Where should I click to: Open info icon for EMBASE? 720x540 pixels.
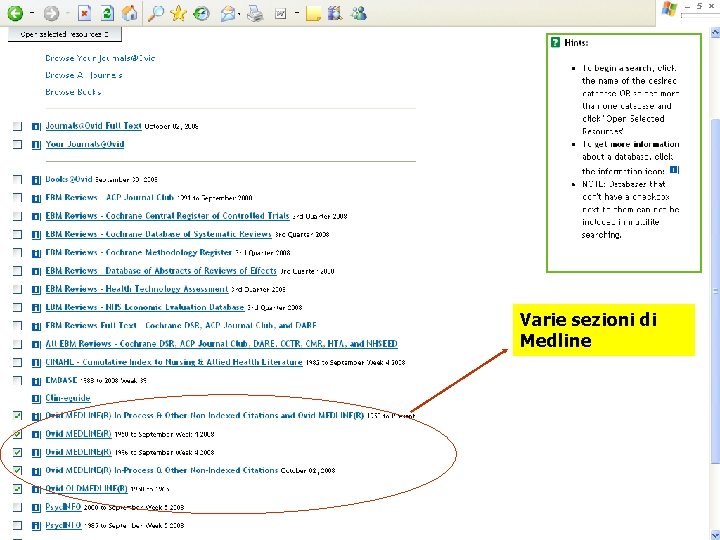(x=36, y=381)
